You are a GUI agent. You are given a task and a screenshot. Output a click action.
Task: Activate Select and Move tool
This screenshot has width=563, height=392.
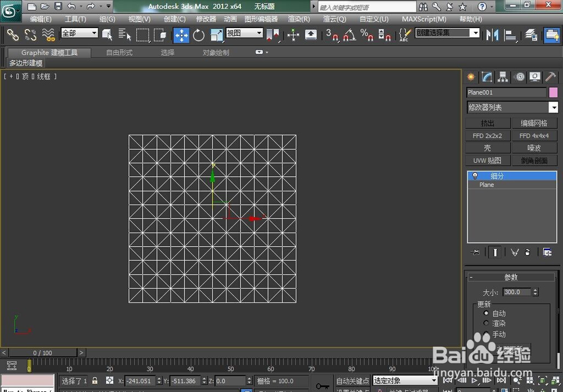[181, 35]
